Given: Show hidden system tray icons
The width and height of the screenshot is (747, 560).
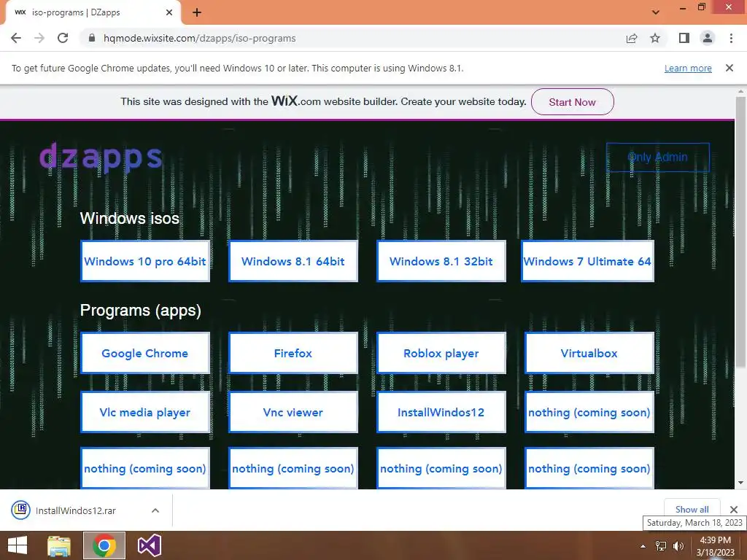Looking at the screenshot, I should (643, 546).
